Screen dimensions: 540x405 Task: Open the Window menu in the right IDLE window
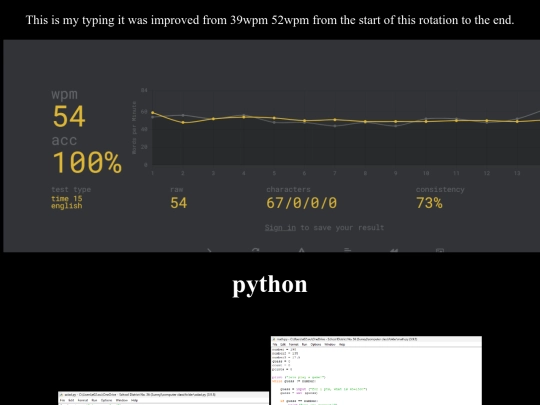330,344
